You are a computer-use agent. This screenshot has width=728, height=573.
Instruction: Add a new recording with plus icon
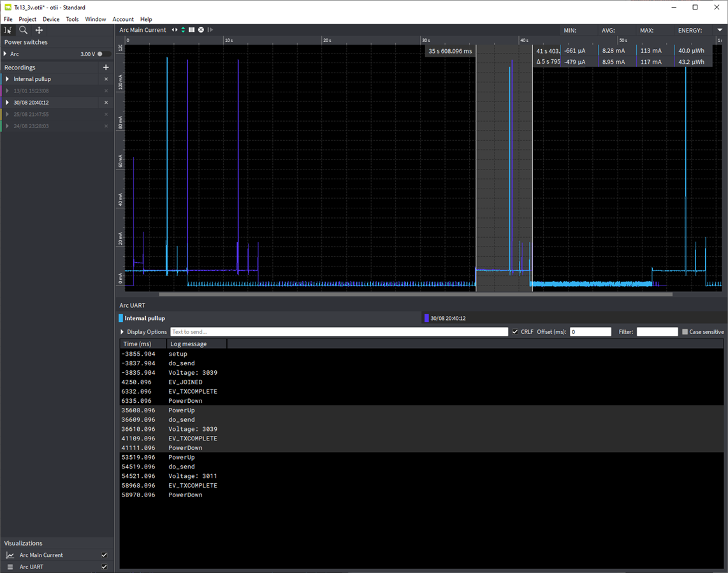coord(106,68)
